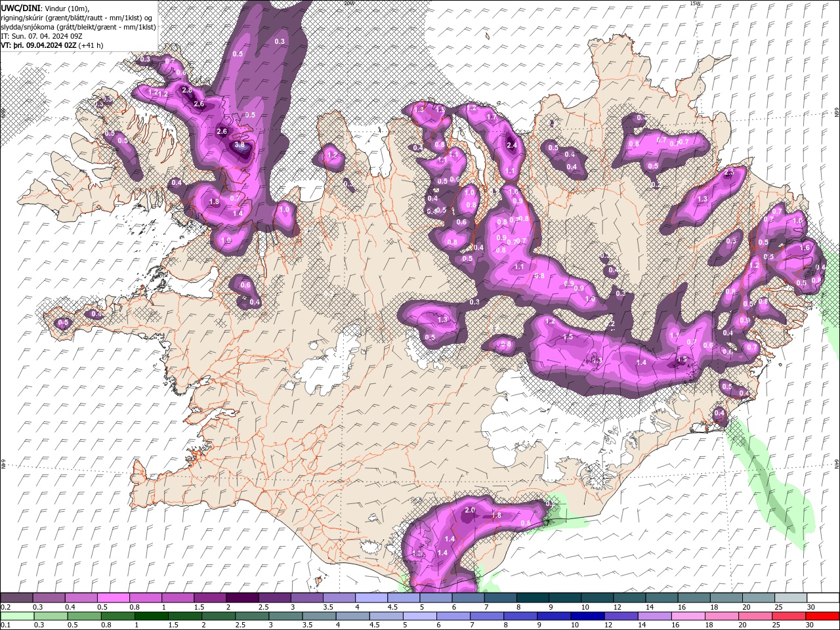Image resolution: width=840 pixels, height=630 pixels.
Task: Click the '0.1' label under lower legend row
Action: 5,625
